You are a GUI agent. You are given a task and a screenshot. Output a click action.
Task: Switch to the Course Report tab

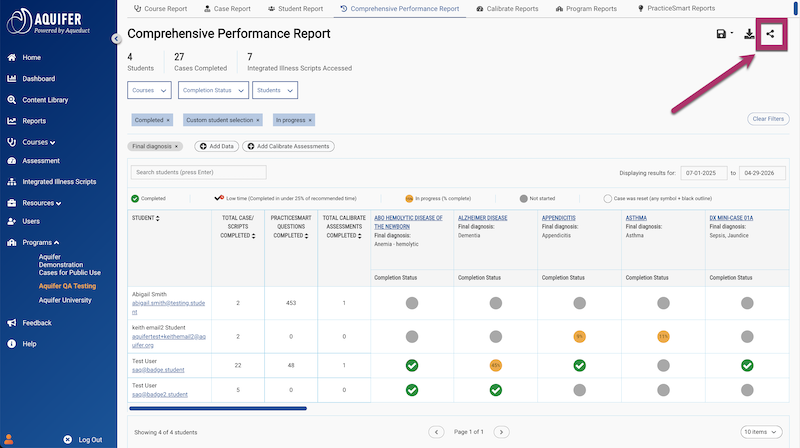click(160, 9)
